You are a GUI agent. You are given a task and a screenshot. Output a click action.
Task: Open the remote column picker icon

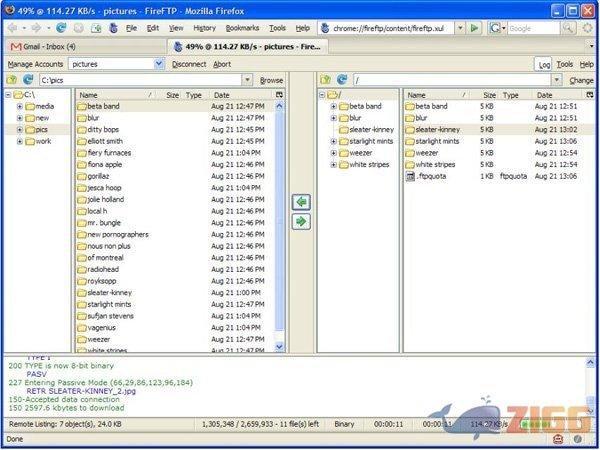tap(590, 95)
